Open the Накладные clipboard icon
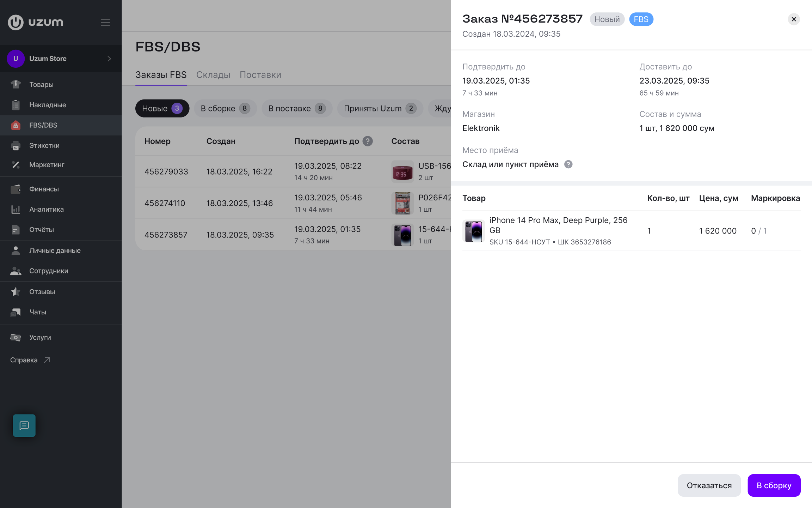This screenshot has width=812, height=508. click(16, 105)
